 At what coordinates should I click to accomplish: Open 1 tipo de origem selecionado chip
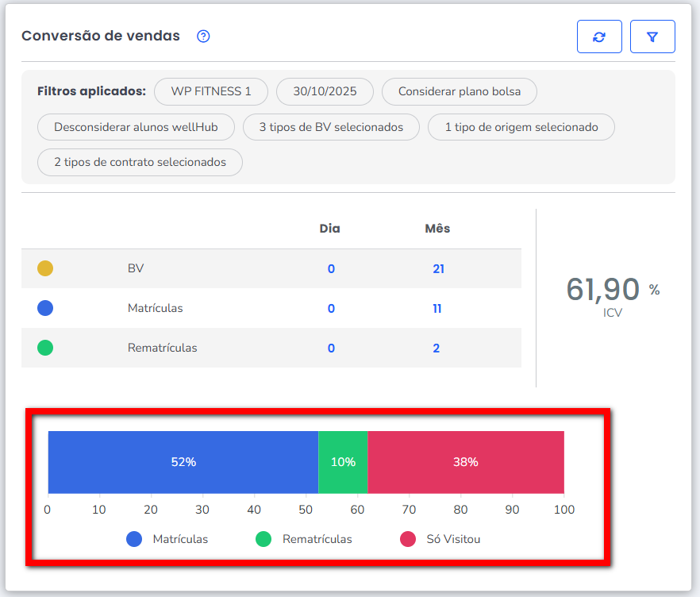point(521,127)
